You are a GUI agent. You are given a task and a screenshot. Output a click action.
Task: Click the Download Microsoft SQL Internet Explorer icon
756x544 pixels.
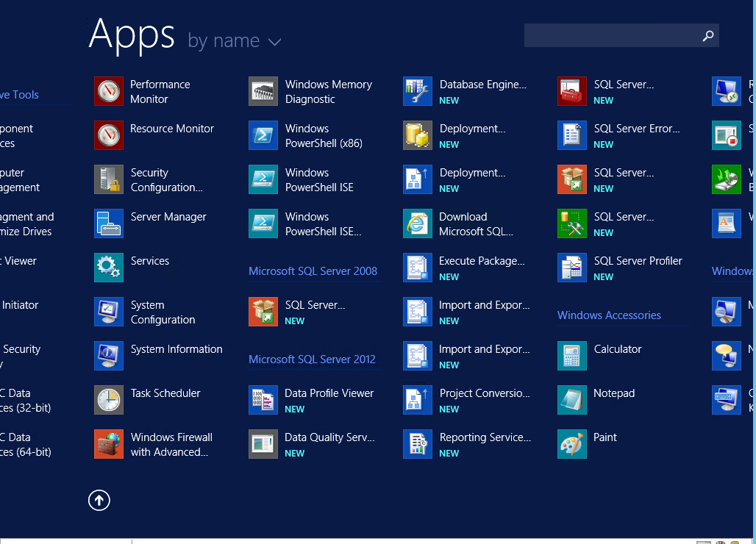tap(418, 223)
